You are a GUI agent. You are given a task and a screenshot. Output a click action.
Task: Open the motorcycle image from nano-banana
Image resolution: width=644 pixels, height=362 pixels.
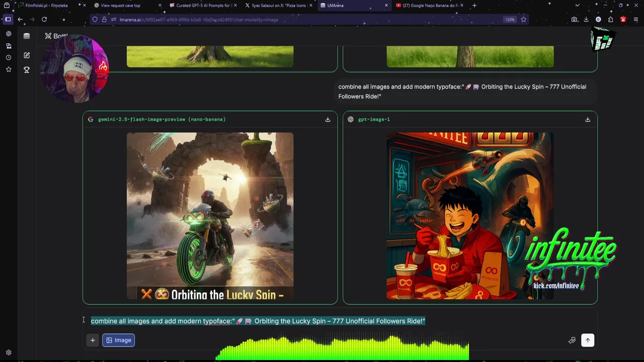tap(210, 216)
